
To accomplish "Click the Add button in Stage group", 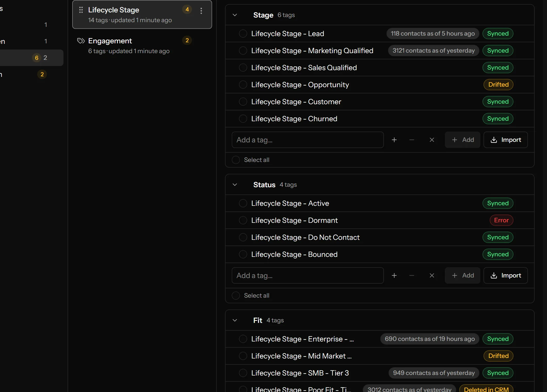I will tap(462, 140).
